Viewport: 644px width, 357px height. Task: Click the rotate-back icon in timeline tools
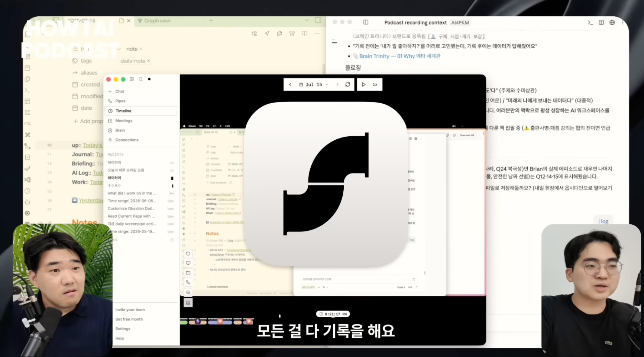pos(188,254)
